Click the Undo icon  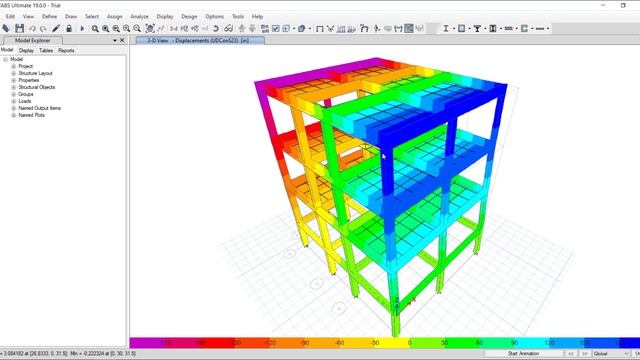[x=32, y=29]
